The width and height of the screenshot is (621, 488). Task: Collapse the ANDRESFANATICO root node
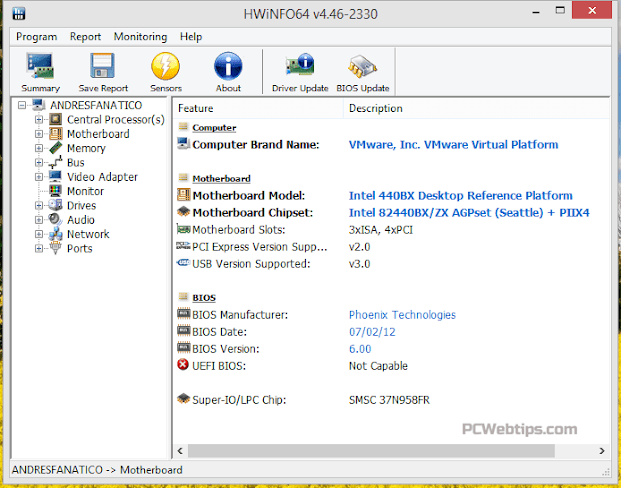click(22, 105)
